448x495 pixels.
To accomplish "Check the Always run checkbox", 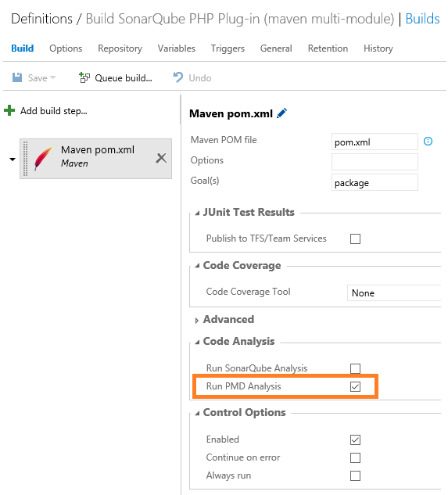I will 355,475.
